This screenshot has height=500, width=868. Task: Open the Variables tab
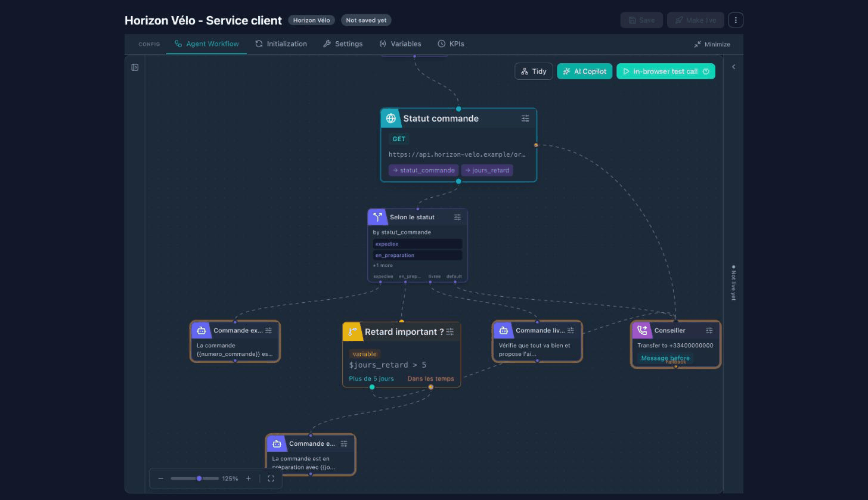(400, 44)
